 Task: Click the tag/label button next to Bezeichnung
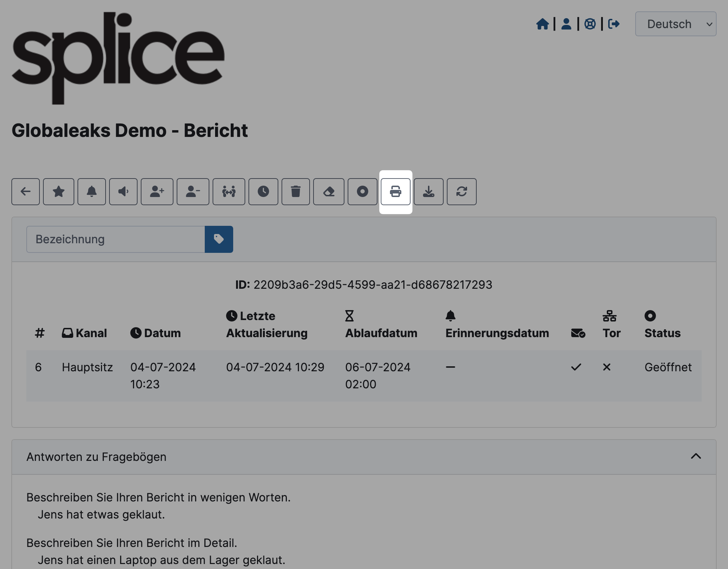coord(219,239)
